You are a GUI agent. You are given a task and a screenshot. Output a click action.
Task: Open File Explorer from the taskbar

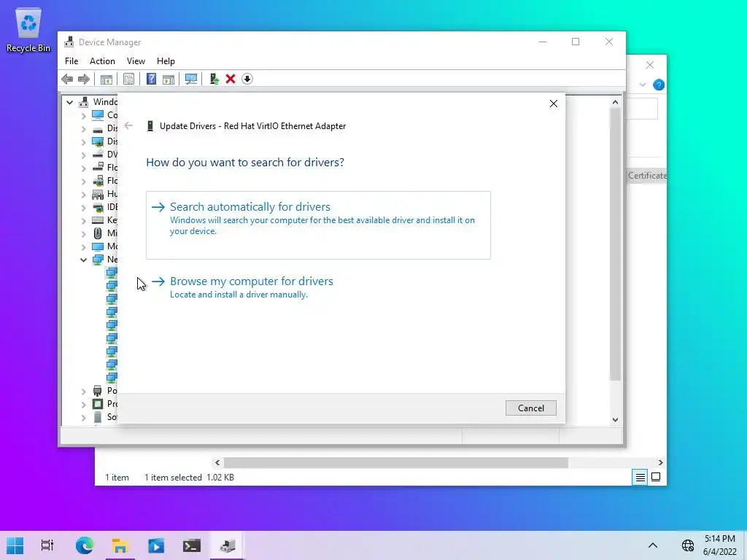[120, 545]
